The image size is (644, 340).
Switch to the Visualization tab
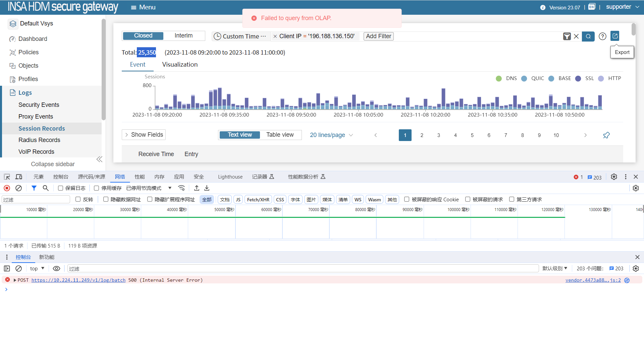tap(180, 65)
